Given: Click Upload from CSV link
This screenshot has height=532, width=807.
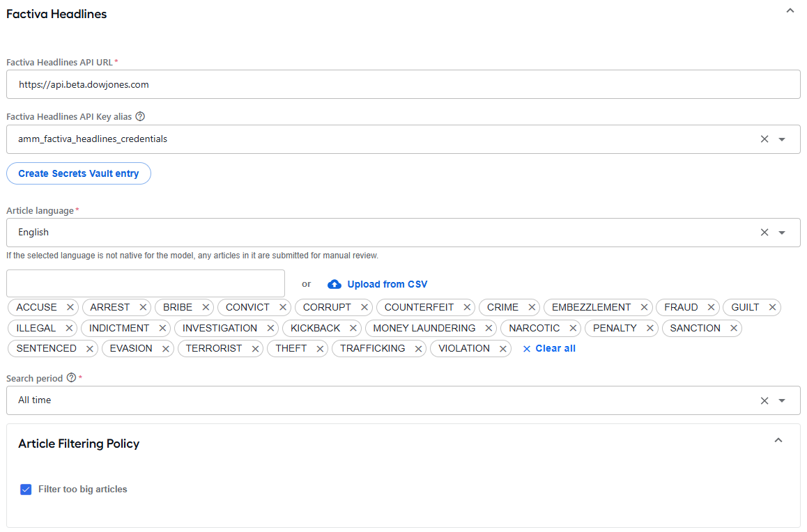Looking at the screenshot, I should [x=387, y=284].
